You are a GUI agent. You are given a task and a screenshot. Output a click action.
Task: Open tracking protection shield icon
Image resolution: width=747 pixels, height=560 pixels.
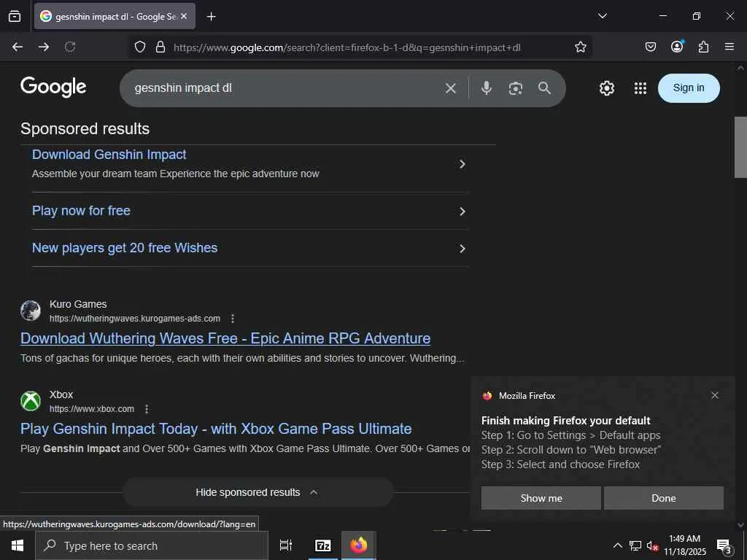point(139,47)
